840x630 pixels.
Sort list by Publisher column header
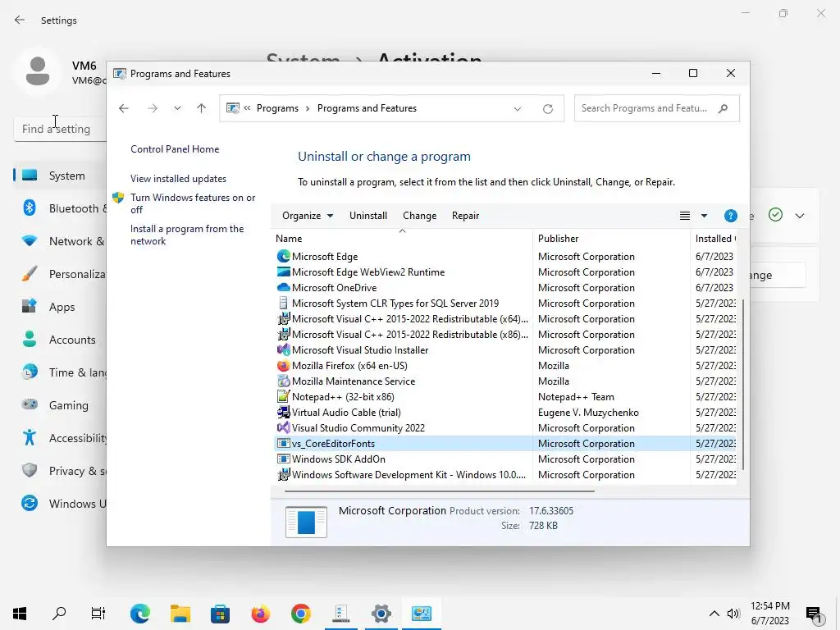pos(612,239)
